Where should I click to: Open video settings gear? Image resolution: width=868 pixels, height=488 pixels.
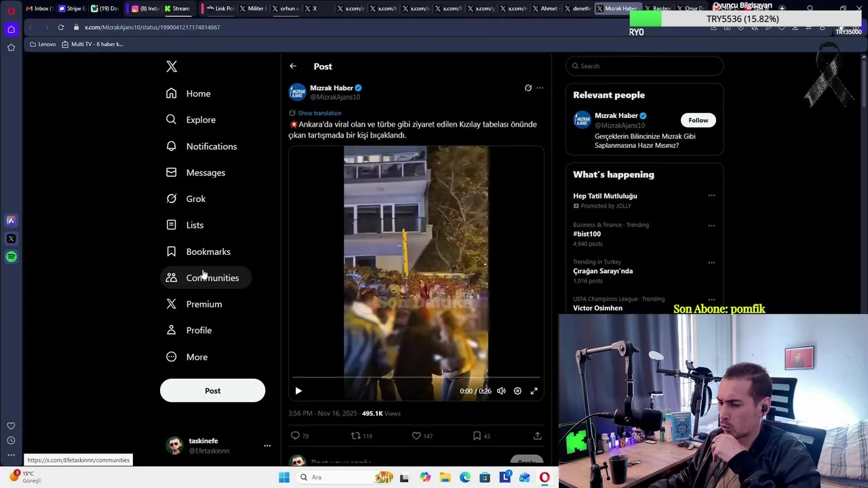(517, 391)
